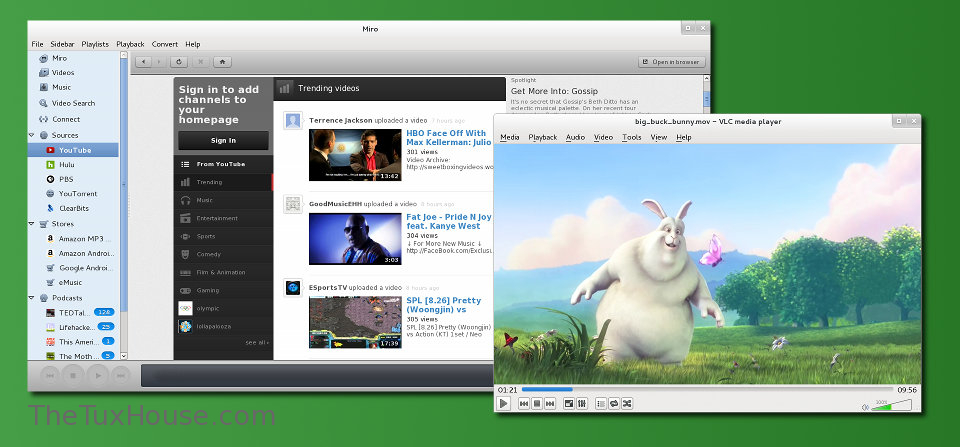The image size is (960, 447).
Task: Reload the page in Miro's browser toolbar
Action: [x=179, y=62]
